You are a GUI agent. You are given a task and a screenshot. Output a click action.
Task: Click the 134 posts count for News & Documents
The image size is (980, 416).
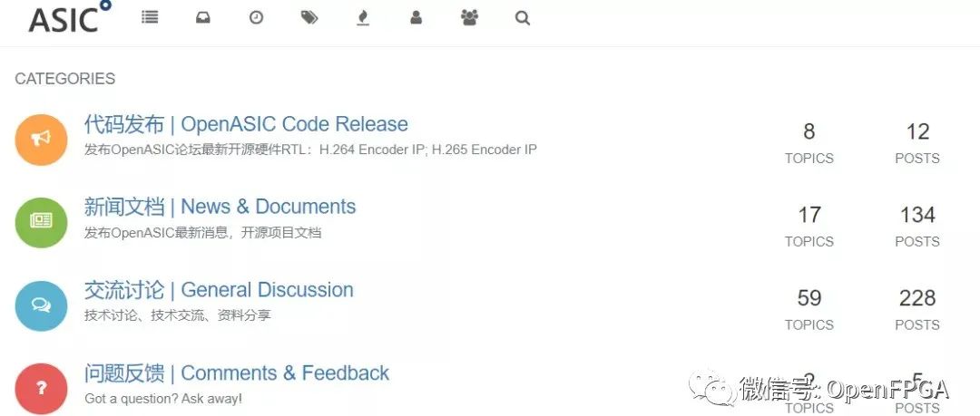click(917, 215)
